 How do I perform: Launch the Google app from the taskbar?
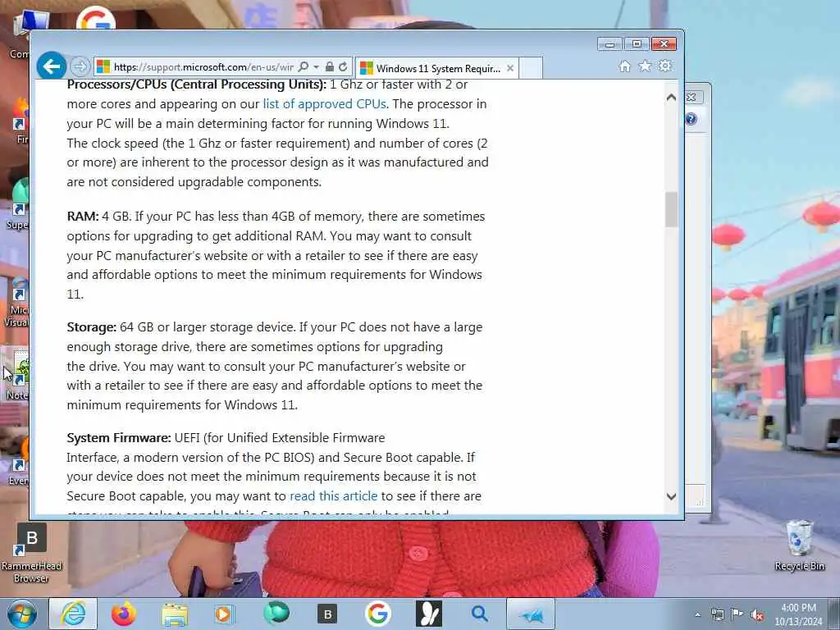tap(377, 614)
